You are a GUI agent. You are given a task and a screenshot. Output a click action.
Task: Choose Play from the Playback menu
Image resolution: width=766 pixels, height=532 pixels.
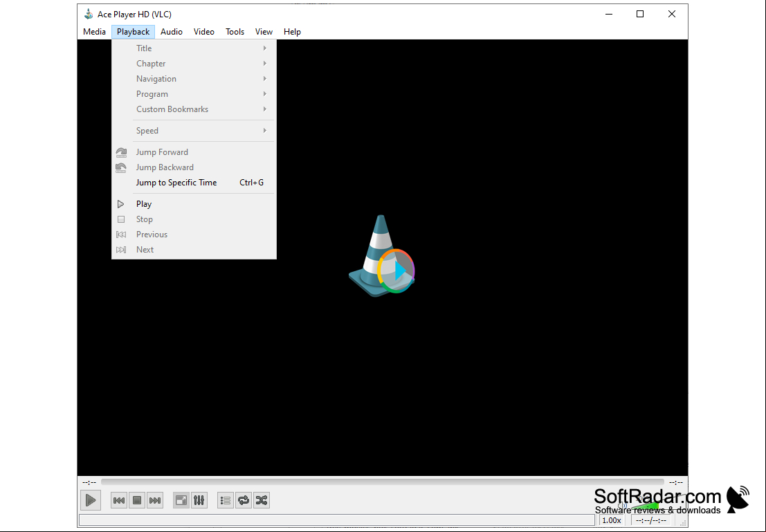(194, 203)
